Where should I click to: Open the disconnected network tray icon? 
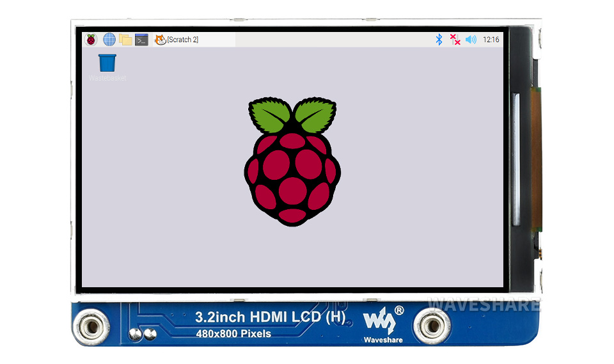455,40
